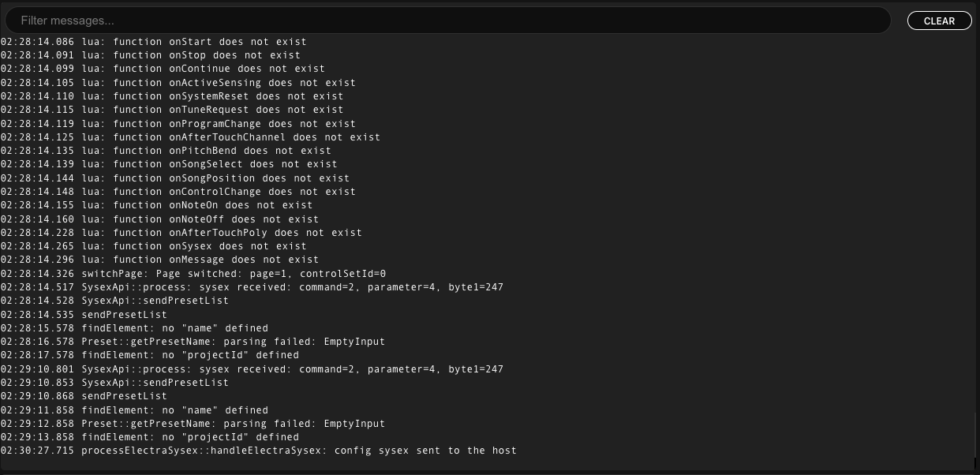This screenshot has height=475, width=980.
Task: Click the CLEAR button to empty the log
Action: tap(939, 21)
